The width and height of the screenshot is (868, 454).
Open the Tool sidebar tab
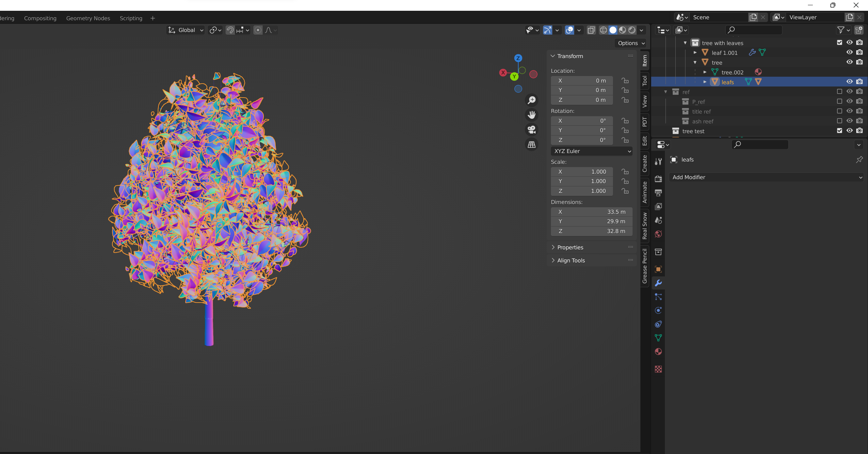pyautogui.click(x=645, y=81)
